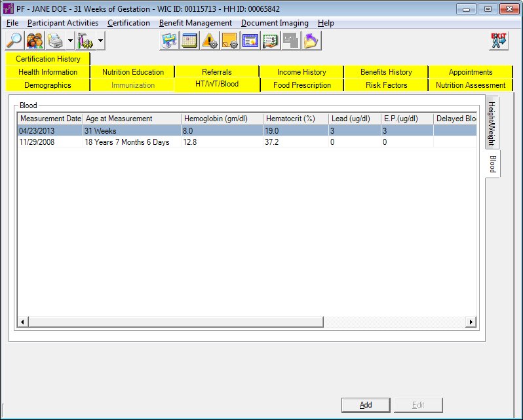Select the 11/29/2008 blood measurement row
The image size is (523, 420).
pyautogui.click(x=131, y=142)
